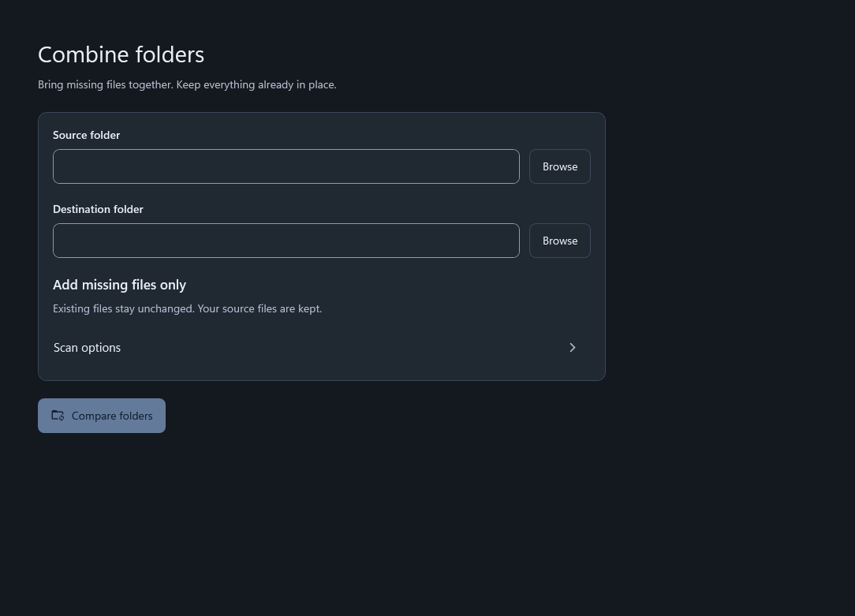
Task: Click the 'Destination folder' label
Action: click(98, 209)
